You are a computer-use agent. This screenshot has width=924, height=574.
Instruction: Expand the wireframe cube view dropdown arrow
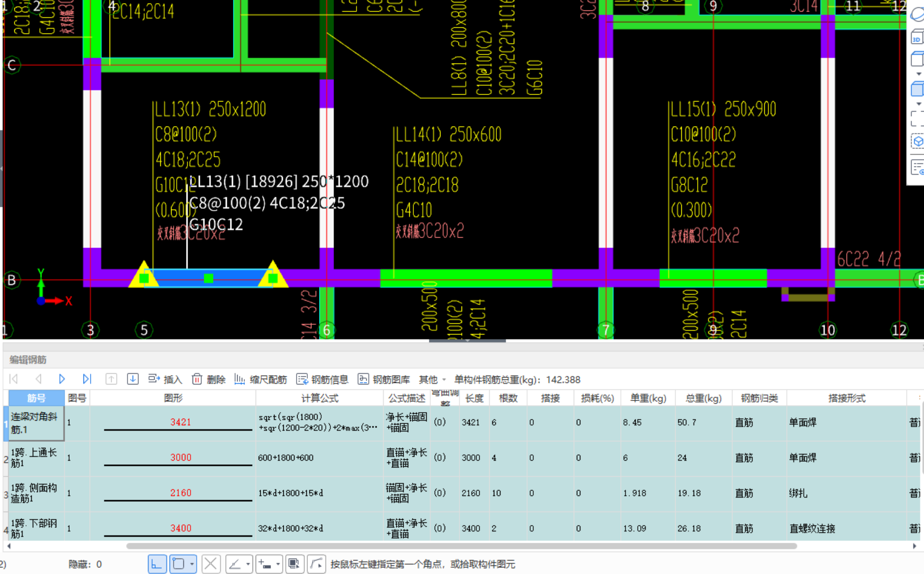(x=919, y=74)
